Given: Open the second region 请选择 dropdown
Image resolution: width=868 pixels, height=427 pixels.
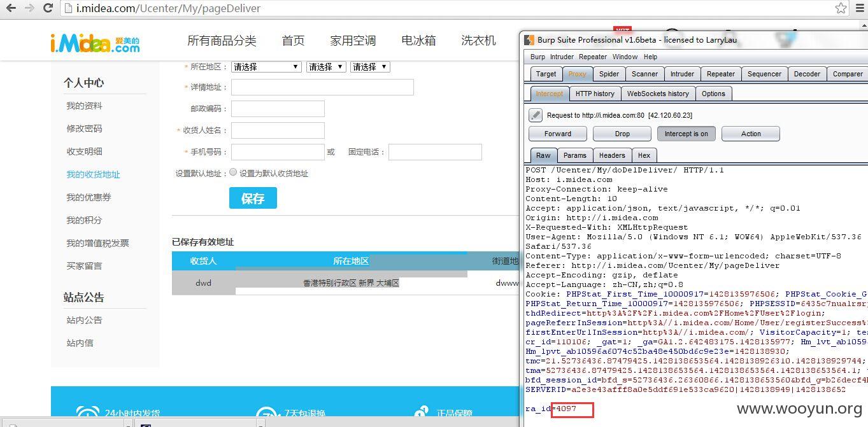Looking at the screenshot, I should pyautogui.click(x=326, y=67).
